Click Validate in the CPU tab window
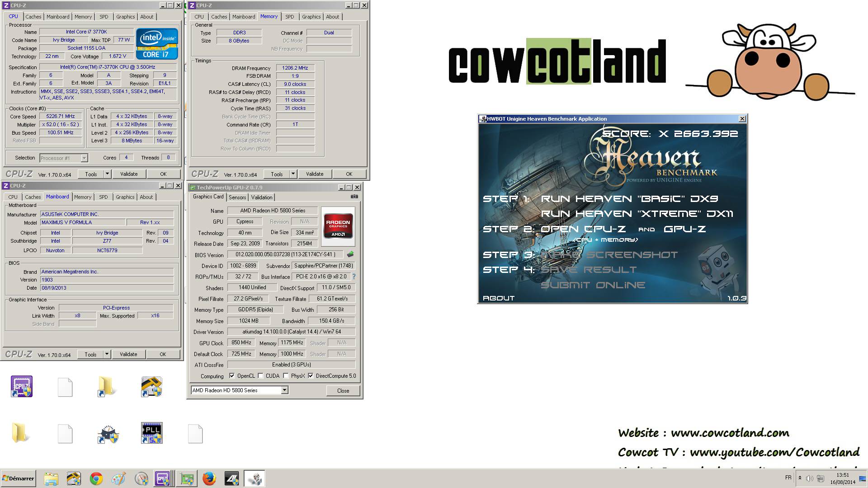 (129, 174)
